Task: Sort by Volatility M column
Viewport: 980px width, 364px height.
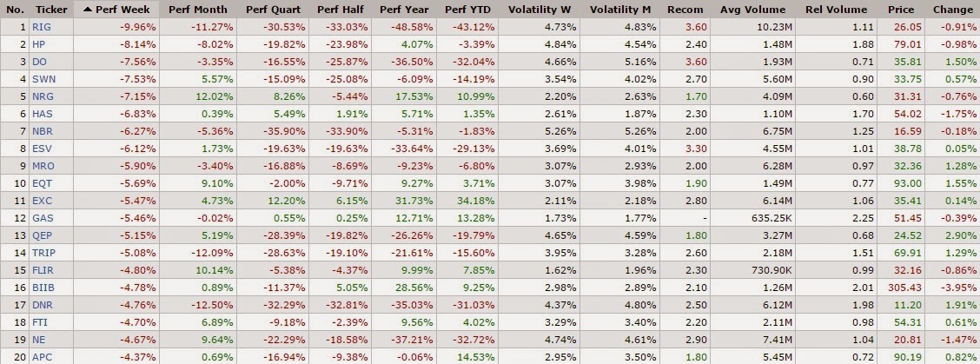Action: click(620, 10)
